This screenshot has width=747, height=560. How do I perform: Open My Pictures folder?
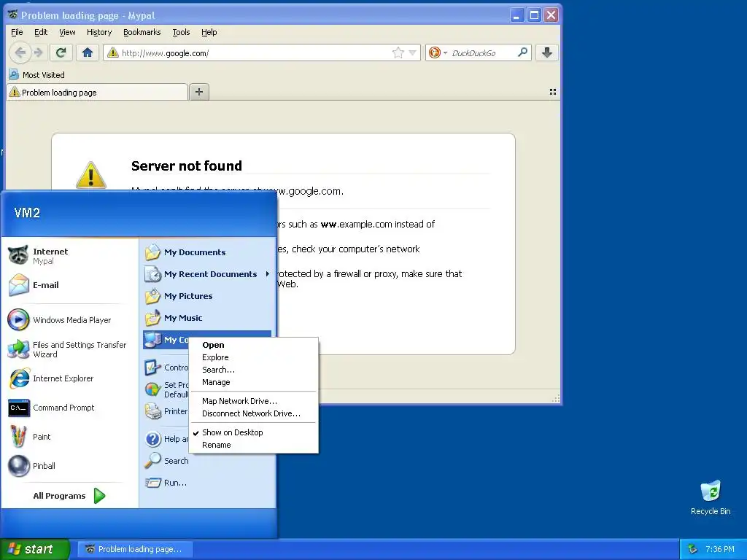click(x=206, y=296)
